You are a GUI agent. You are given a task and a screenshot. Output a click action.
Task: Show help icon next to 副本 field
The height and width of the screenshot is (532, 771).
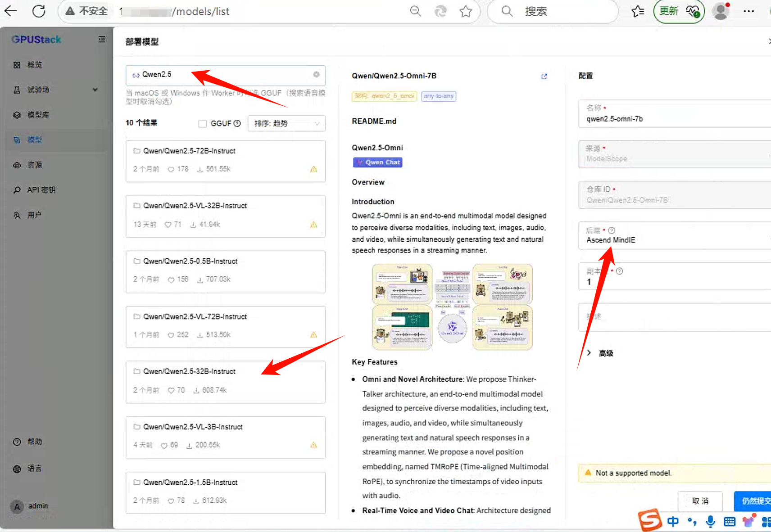[x=619, y=271]
